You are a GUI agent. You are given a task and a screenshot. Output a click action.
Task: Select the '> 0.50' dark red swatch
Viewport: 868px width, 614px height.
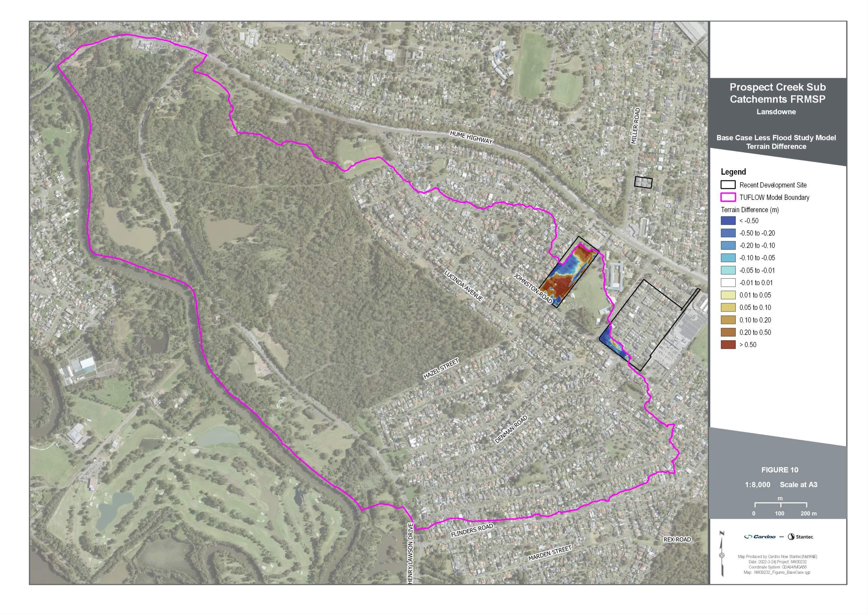pos(728,345)
